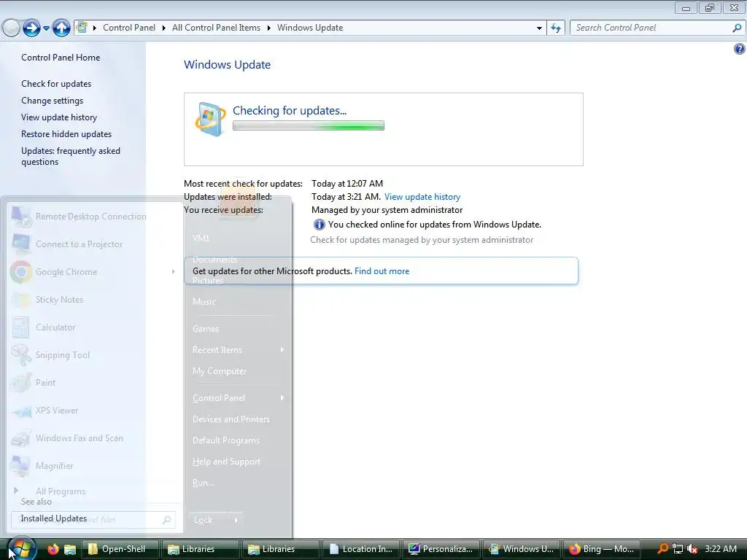Open Installed Updates under See also

tap(54, 518)
